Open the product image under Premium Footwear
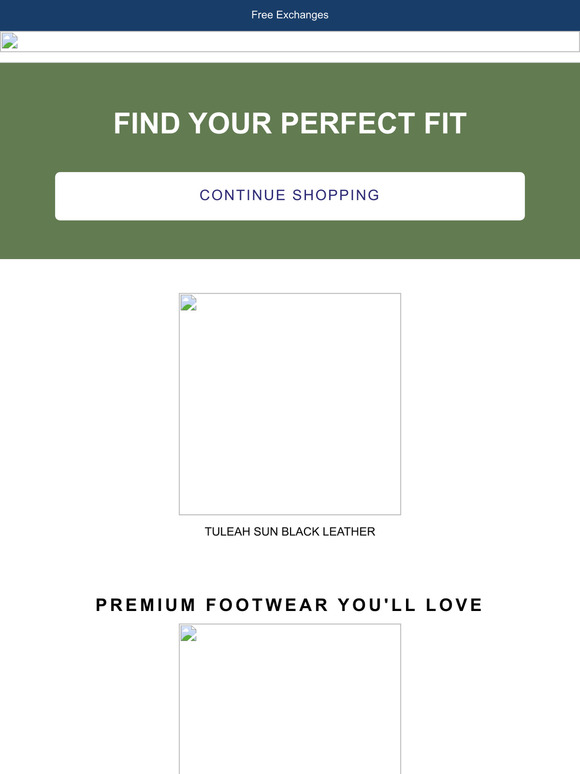Image resolution: width=580 pixels, height=774 pixels. (290, 699)
